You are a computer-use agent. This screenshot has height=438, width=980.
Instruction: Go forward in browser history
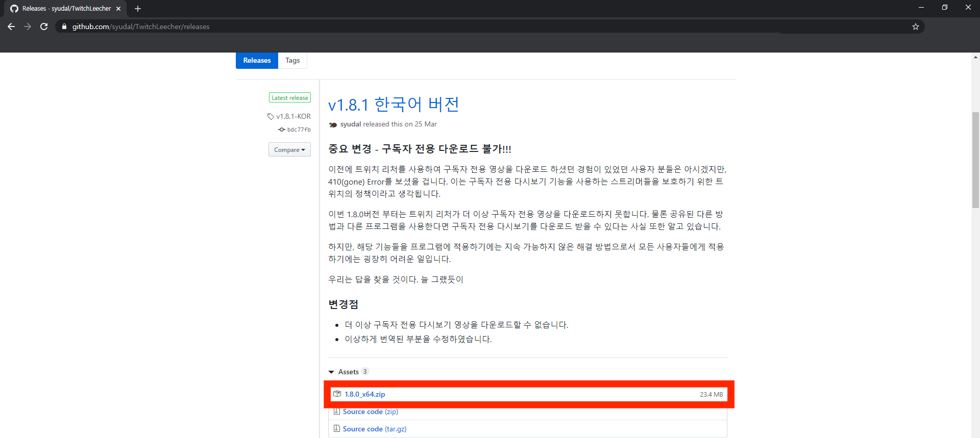coord(28,27)
